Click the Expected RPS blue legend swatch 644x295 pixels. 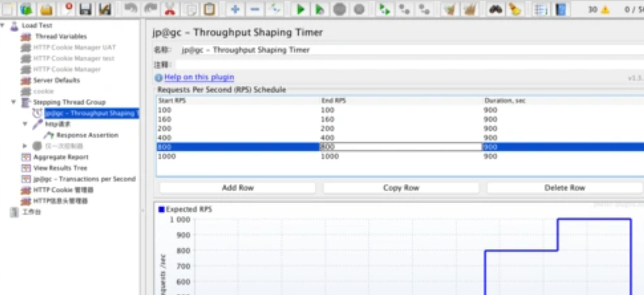pyautogui.click(x=161, y=210)
